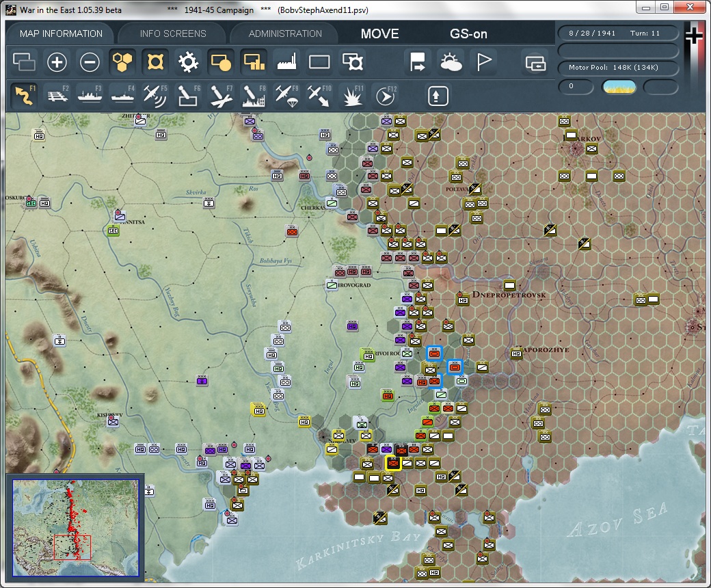Toggle enemy hex control display
This screenshot has height=588, width=711.
point(155,62)
